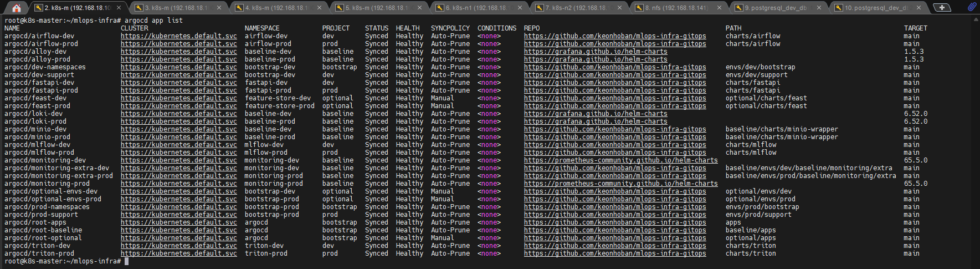Click 'Synced' status in dev-support row
The image size is (980, 269).
377,75
